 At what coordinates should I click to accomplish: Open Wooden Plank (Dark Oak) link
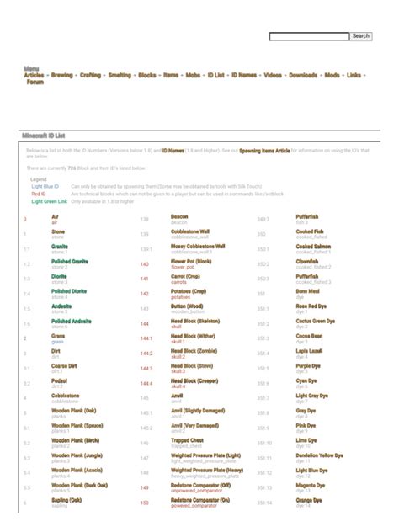pyautogui.click(x=79, y=486)
